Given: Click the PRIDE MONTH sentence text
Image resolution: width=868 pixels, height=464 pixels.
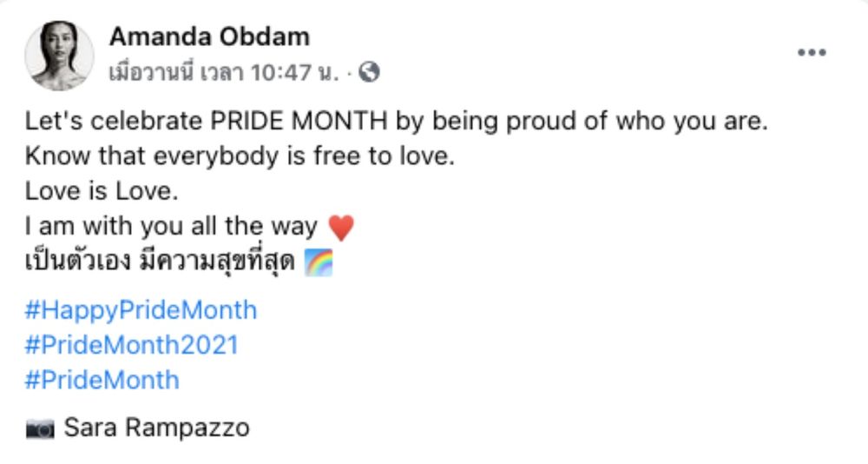Looking at the screenshot, I should (397, 121).
